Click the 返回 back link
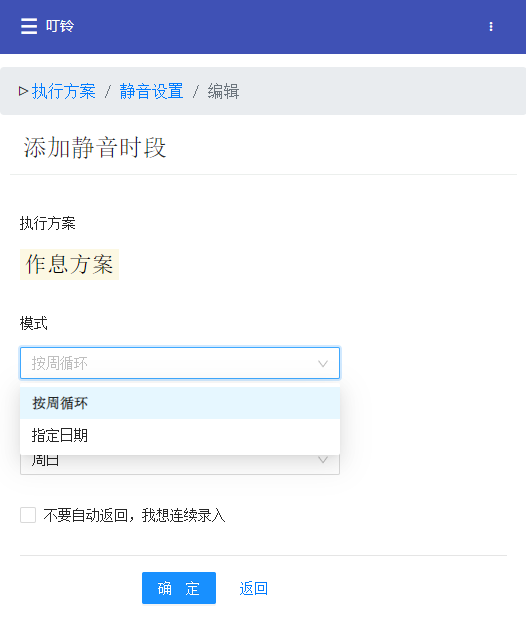 253,588
